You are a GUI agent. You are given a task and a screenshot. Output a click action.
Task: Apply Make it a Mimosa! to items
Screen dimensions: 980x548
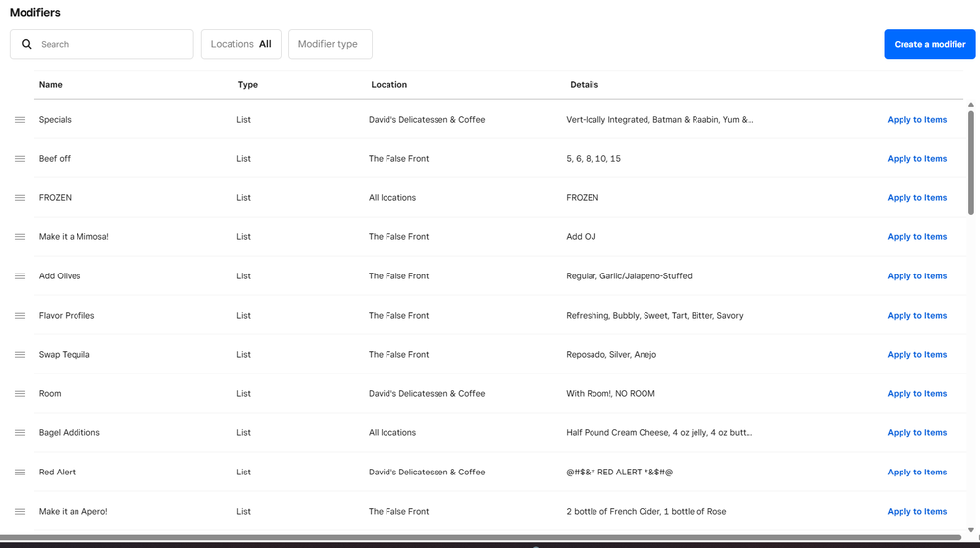(x=917, y=237)
